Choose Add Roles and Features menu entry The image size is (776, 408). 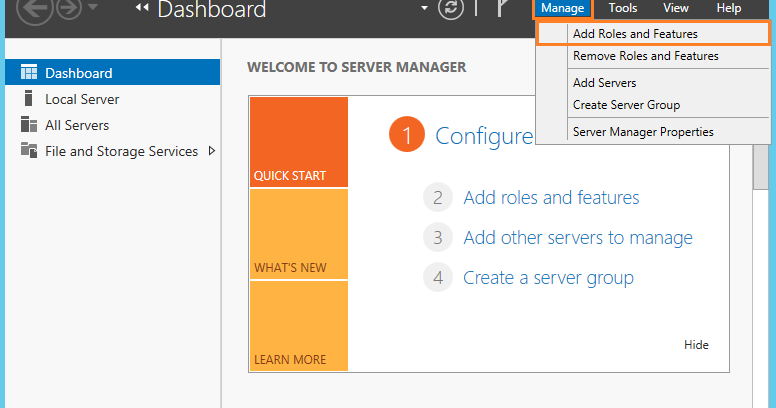pyautogui.click(x=635, y=33)
